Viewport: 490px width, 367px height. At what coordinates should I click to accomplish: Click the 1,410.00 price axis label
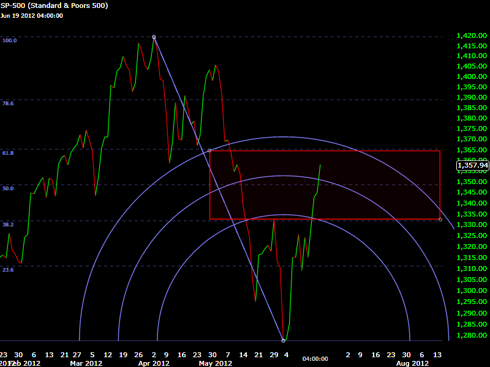point(472,56)
